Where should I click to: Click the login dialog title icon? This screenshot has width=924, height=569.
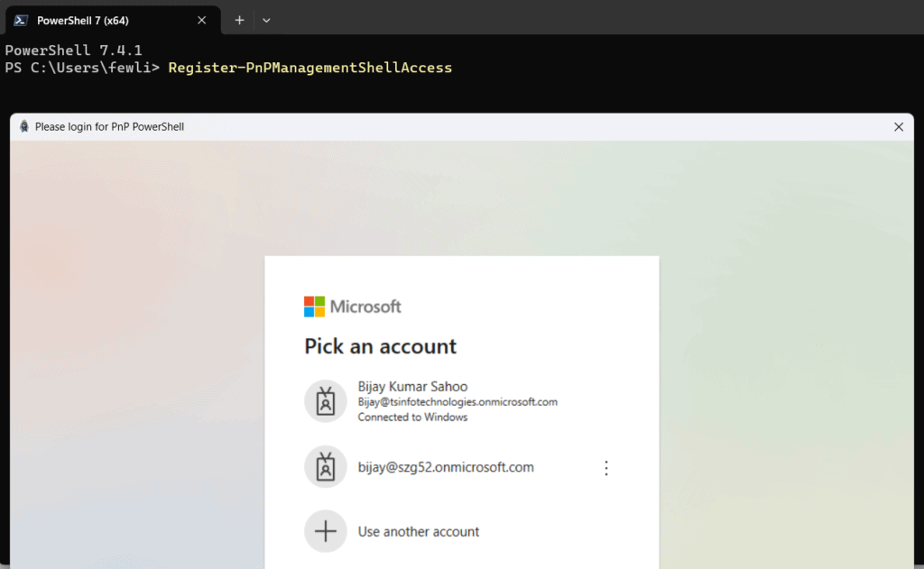click(x=24, y=126)
